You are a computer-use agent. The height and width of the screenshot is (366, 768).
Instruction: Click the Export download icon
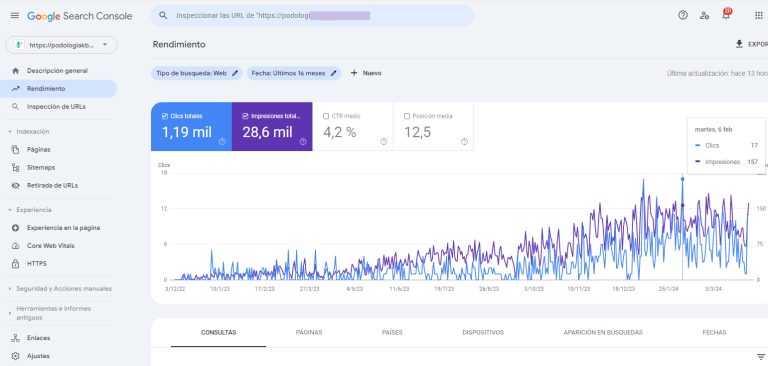(x=739, y=44)
